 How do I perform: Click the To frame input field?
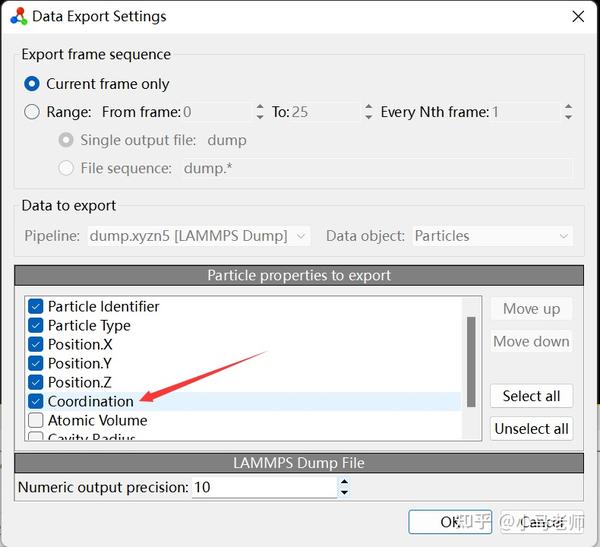tap(326, 112)
